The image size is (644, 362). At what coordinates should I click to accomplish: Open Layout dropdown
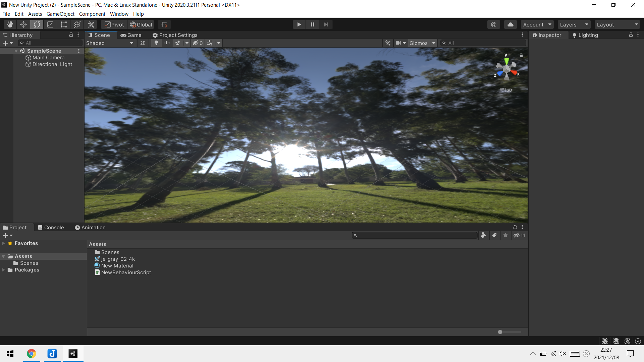(617, 24)
